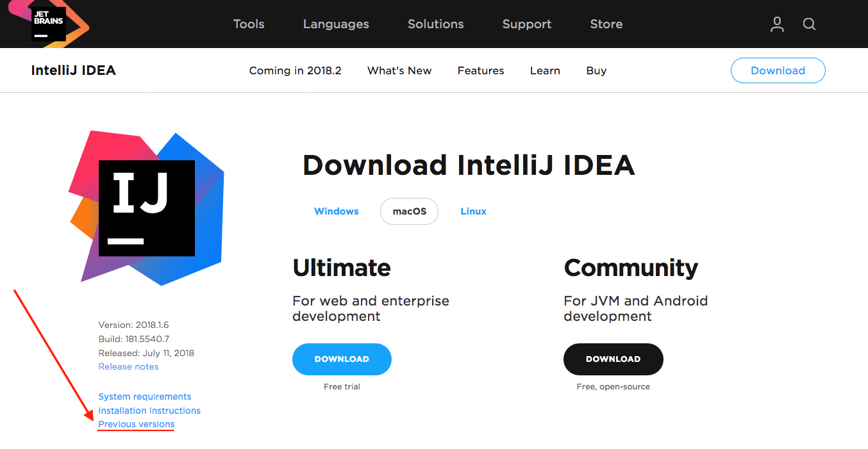Viewport: 868px width, 449px height.
Task: Open the Tools menu
Action: (249, 24)
